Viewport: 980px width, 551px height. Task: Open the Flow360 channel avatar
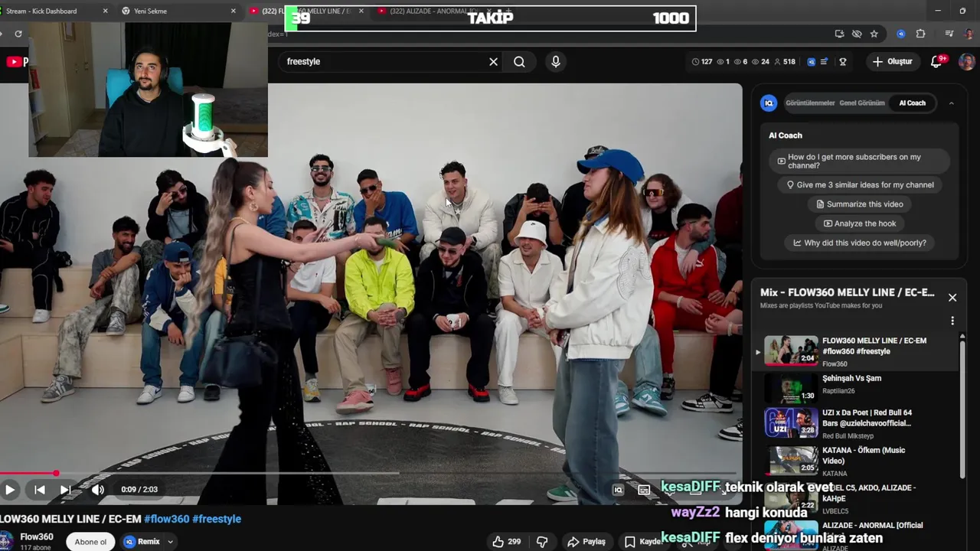[6, 541]
